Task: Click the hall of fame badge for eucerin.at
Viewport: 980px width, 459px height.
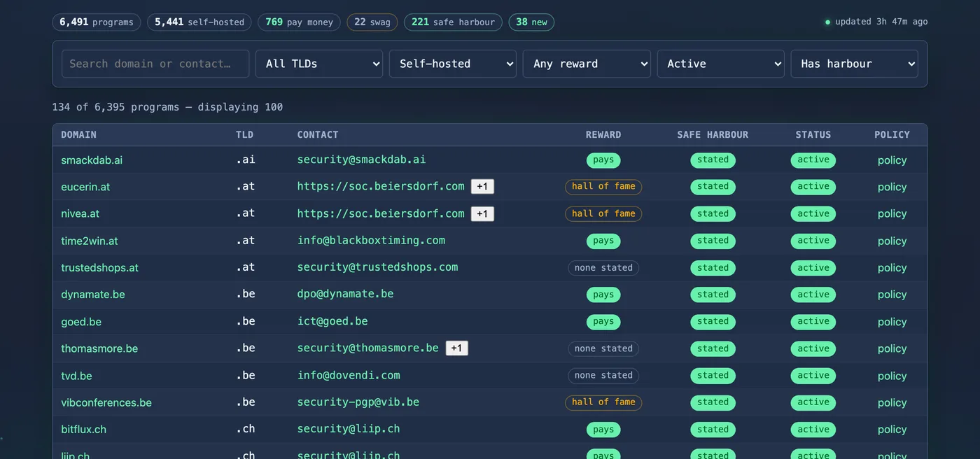Action: tap(603, 187)
